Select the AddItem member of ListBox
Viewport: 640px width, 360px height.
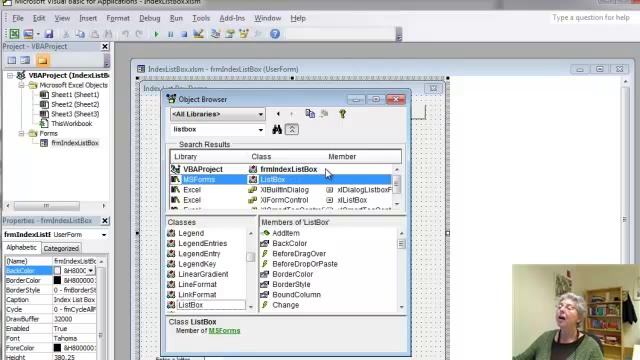point(286,233)
